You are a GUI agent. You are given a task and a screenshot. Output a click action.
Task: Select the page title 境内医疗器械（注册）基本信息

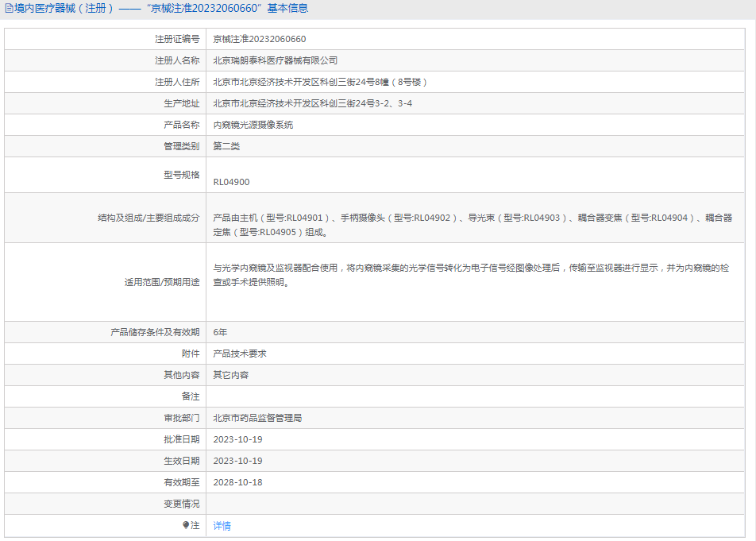coord(161,8)
